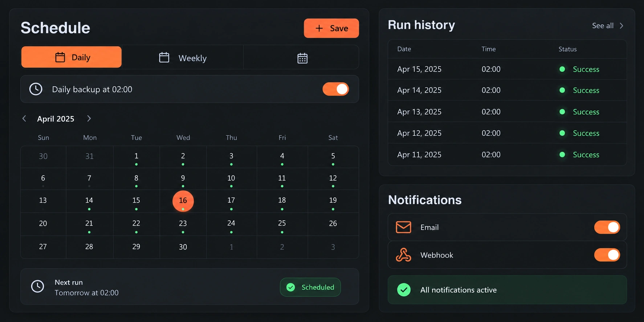Select April 30 in calendar
The image size is (644, 322).
(183, 247)
